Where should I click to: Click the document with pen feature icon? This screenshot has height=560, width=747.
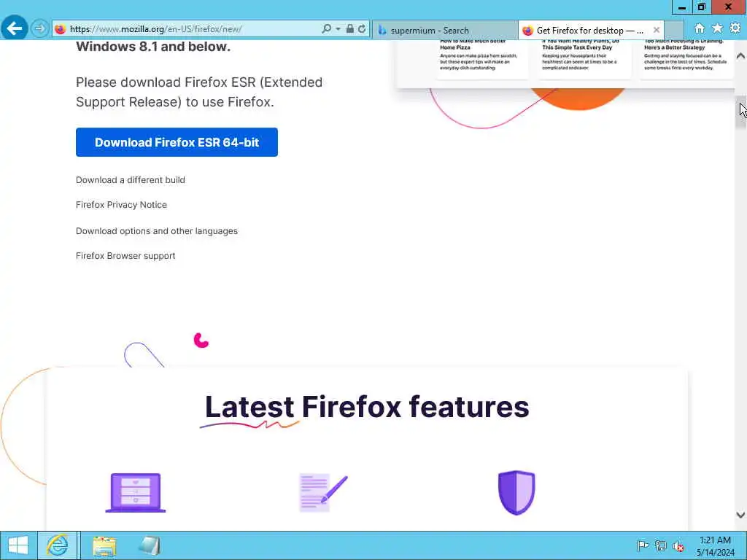(x=323, y=493)
